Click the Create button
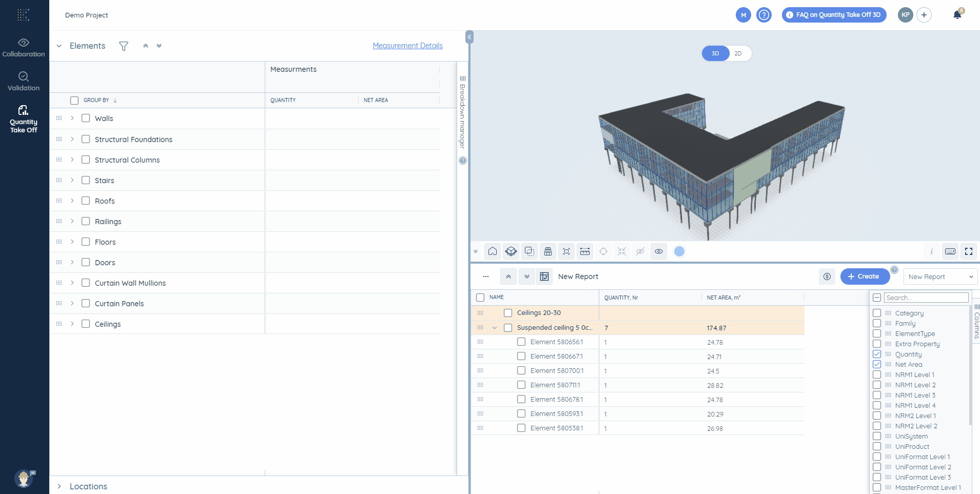The width and height of the screenshot is (980, 494). click(x=865, y=276)
